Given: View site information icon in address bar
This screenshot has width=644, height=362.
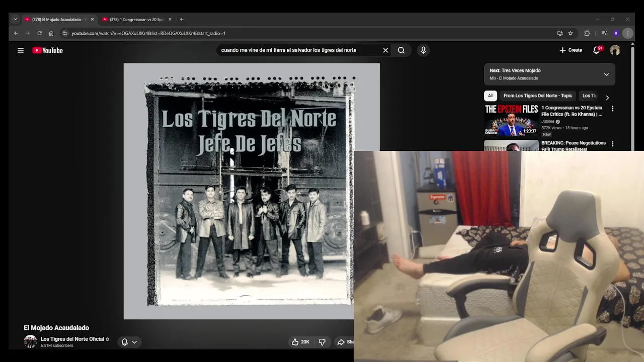Looking at the screenshot, I should 64,33.
